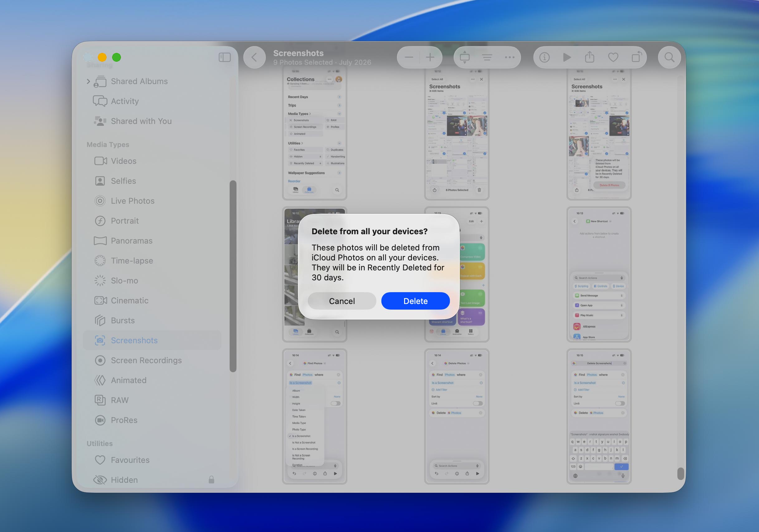Image resolution: width=759 pixels, height=532 pixels.
Task: Expand the Shared Albums disclosure chevron
Action: pos(88,81)
